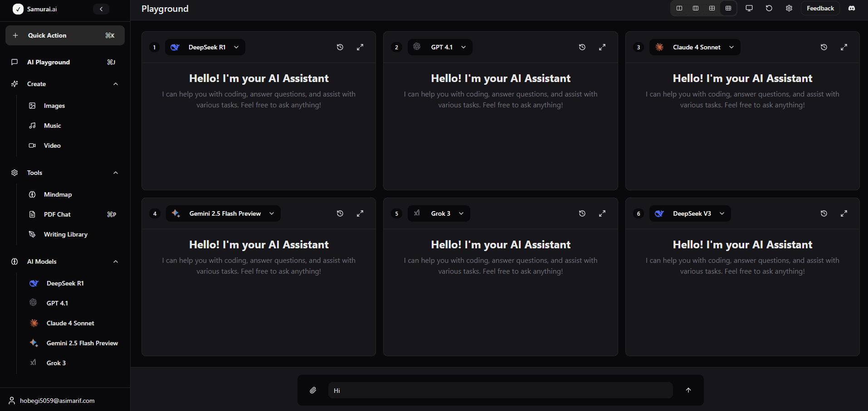The width and height of the screenshot is (868, 411).
Task: Send the message with the arrow icon
Action: (x=688, y=390)
